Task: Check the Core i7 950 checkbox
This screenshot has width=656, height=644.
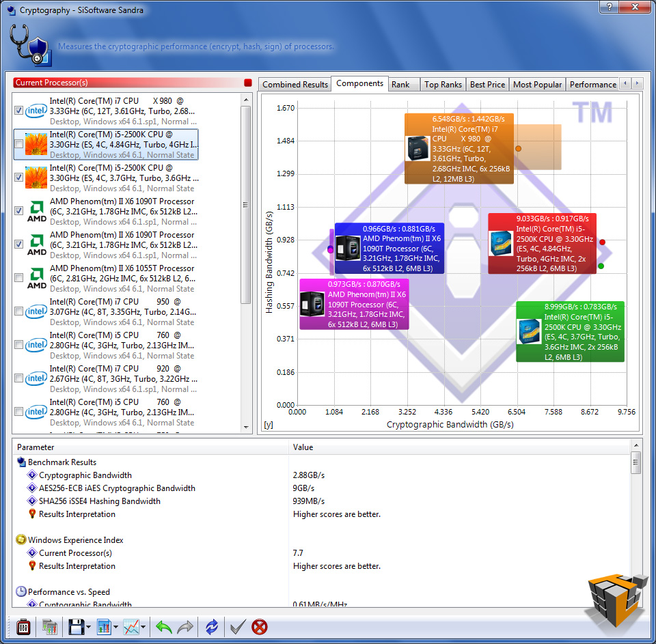Action: (19, 311)
